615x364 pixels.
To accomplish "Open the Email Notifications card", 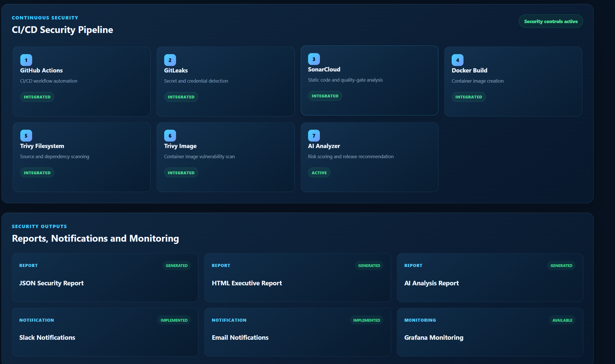I will [x=297, y=332].
